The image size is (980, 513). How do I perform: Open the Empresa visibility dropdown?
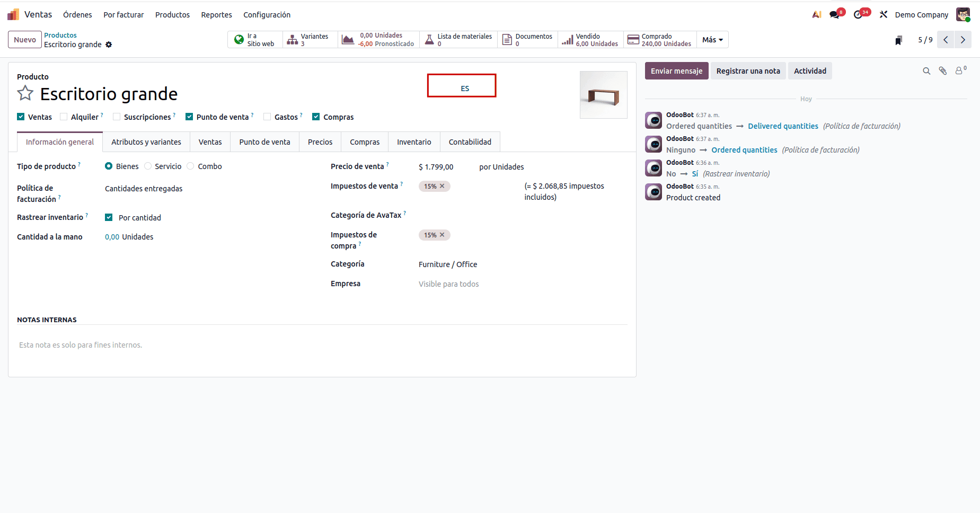point(448,284)
